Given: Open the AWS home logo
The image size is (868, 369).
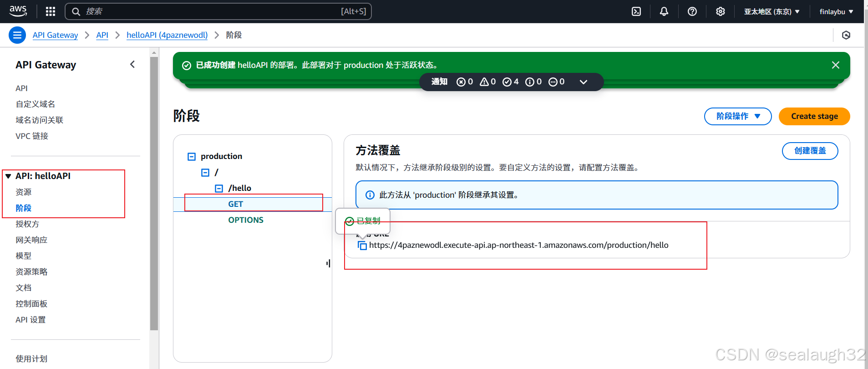Looking at the screenshot, I should tap(18, 11).
